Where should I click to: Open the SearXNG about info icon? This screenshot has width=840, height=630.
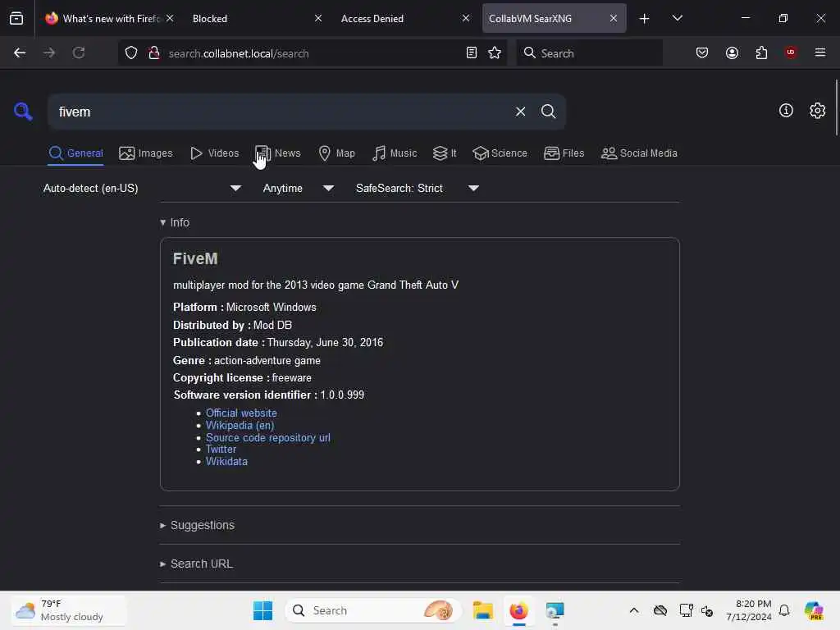786,111
